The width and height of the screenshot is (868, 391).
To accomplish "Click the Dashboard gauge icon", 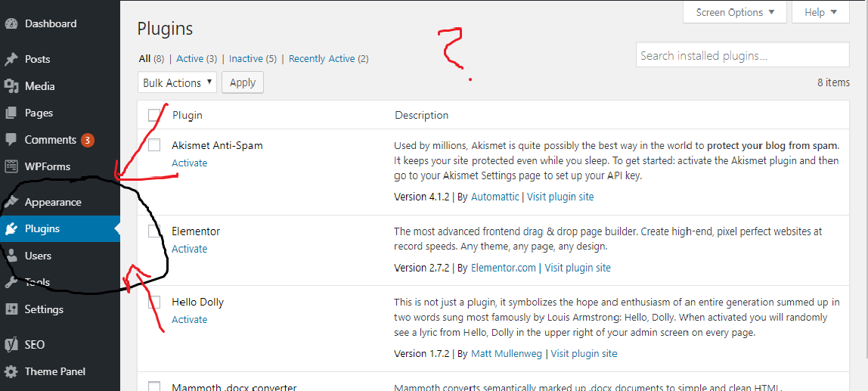I will pyautogui.click(x=11, y=23).
